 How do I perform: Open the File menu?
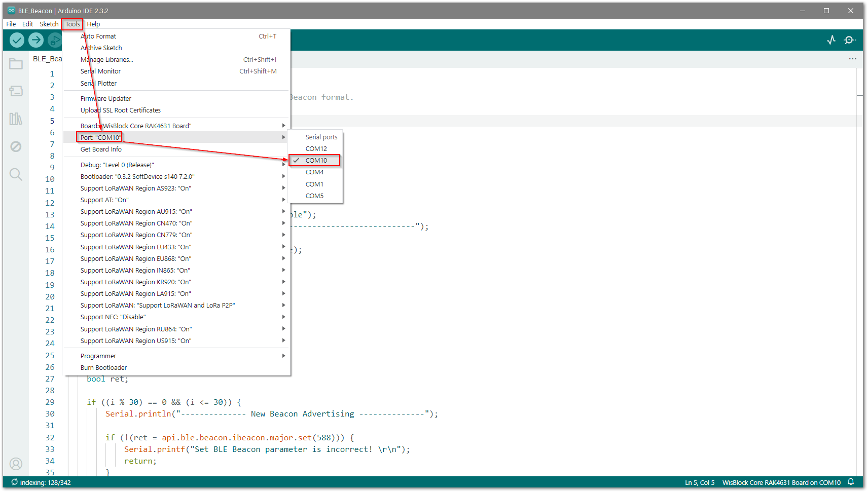pos(11,24)
